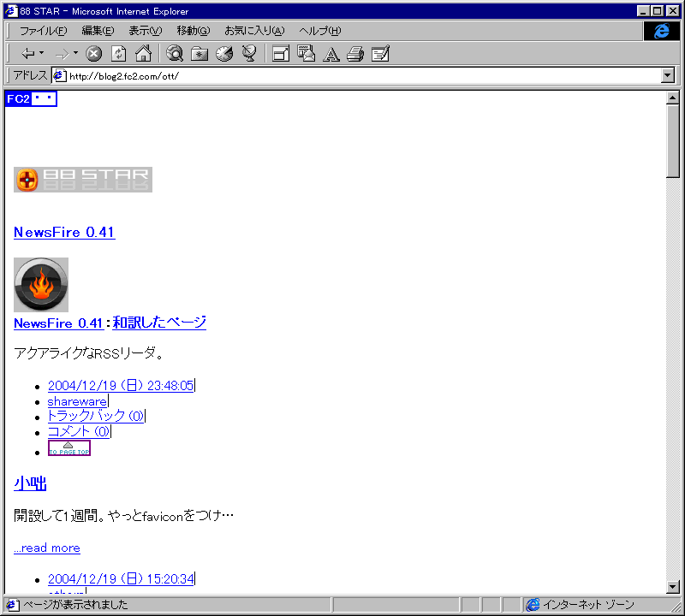685x616 pixels.
Task: Print the page with the printer icon
Action: pyautogui.click(x=355, y=54)
